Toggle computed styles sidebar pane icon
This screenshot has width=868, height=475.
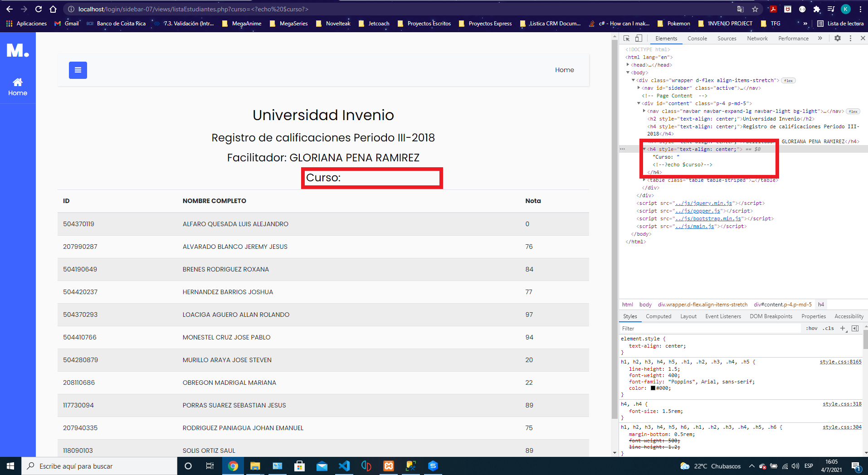pyautogui.click(x=855, y=328)
